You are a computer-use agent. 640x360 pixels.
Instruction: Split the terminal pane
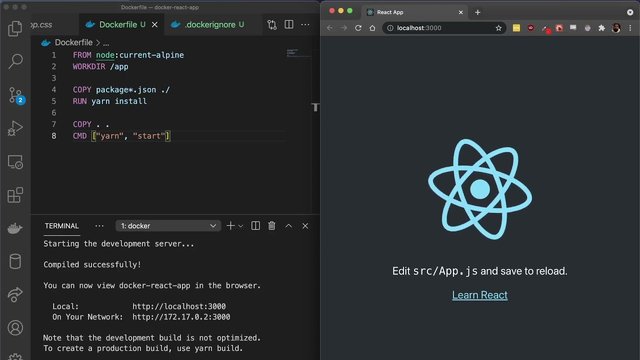click(x=256, y=226)
